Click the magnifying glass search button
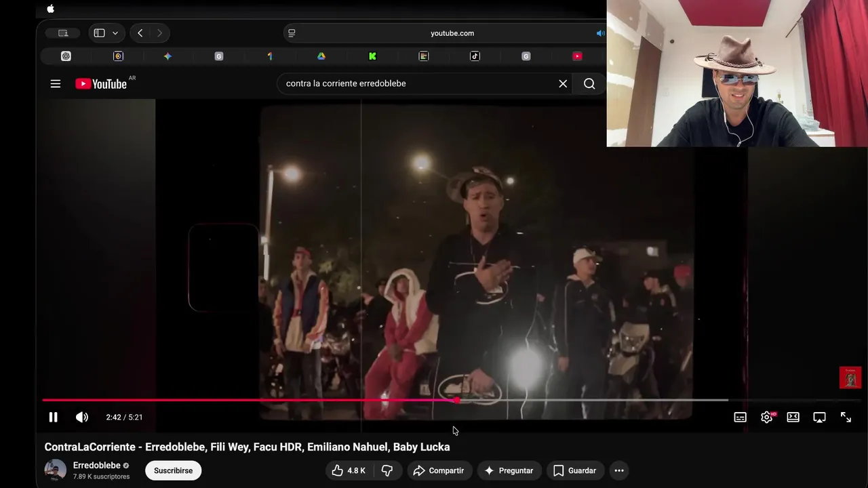 click(x=589, y=83)
